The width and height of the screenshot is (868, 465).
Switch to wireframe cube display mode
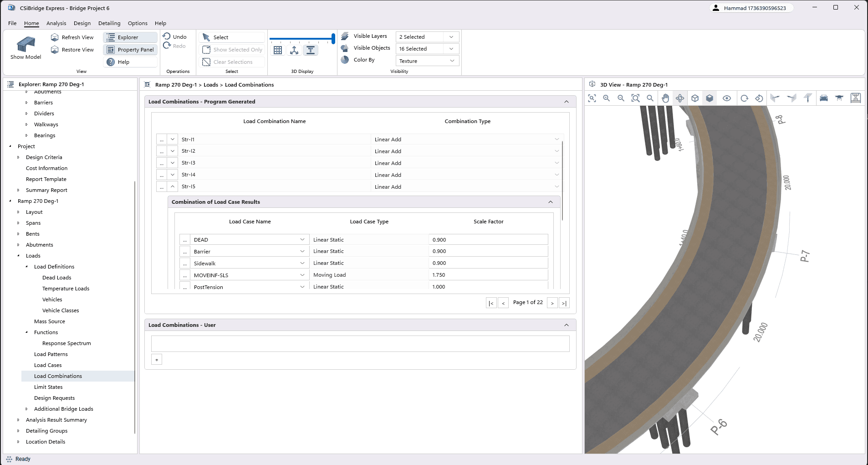[695, 98]
